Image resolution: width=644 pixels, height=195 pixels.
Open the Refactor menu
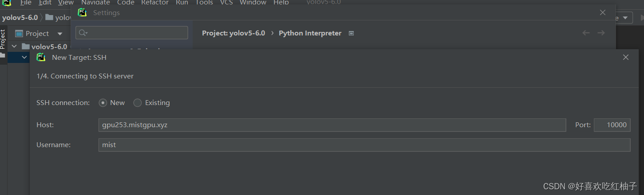click(155, 3)
